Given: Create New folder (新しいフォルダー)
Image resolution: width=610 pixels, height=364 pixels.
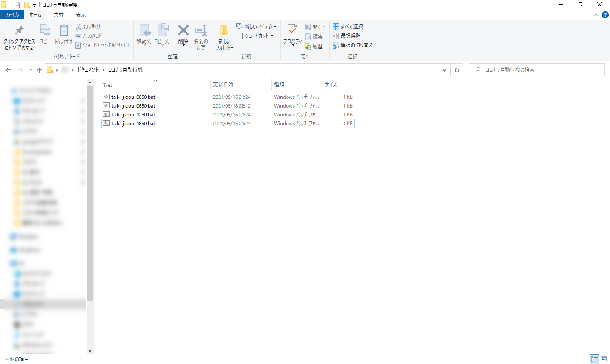Looking at the screenshot, I should 225,37.
